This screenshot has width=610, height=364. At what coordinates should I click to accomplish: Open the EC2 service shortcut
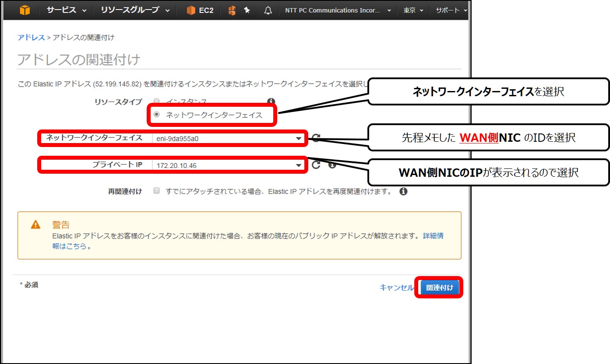click(200, 10)
